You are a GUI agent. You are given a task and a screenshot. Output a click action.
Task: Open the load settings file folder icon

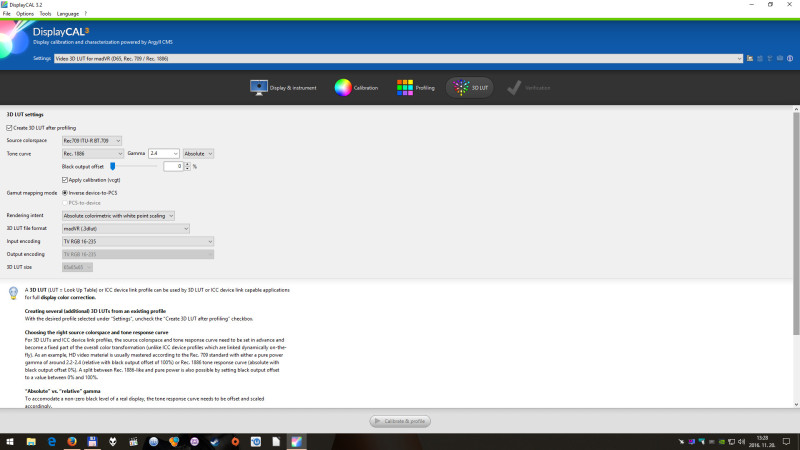pyautogui.click(x=749, y=59)
